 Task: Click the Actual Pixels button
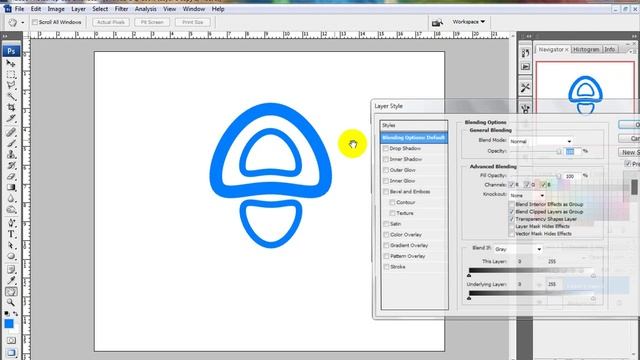(x=111, y=22)
